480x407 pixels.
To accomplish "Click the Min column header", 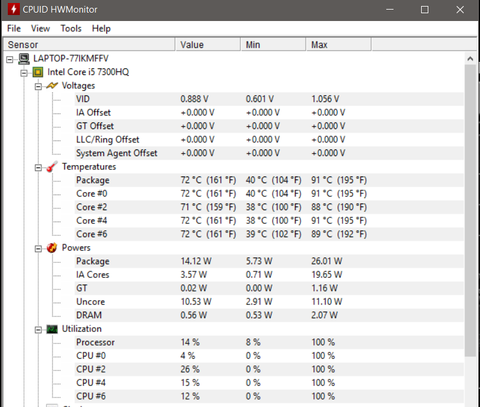I will [x=273, y=45].
